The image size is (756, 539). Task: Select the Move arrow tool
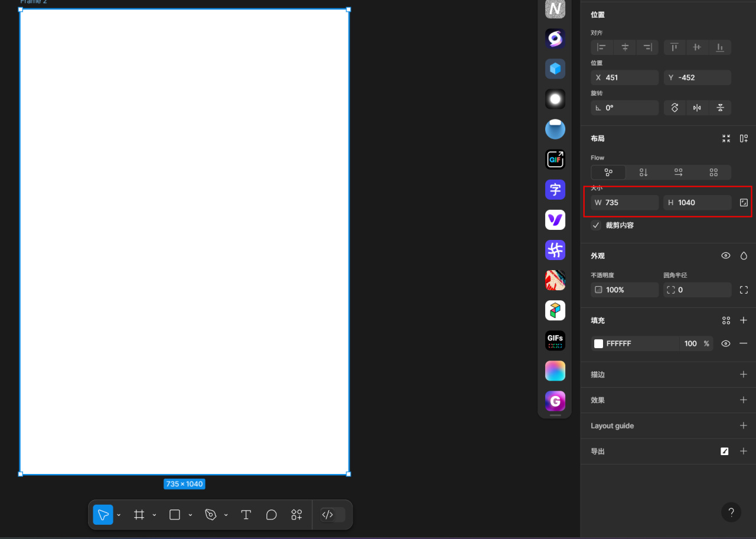(x=103, y=515)
